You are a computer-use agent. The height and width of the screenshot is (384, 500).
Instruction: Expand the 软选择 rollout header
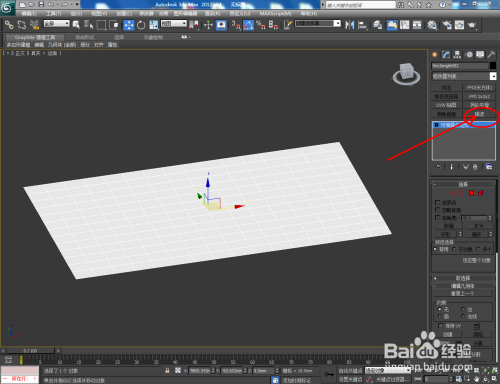click(x=463, y=278)
